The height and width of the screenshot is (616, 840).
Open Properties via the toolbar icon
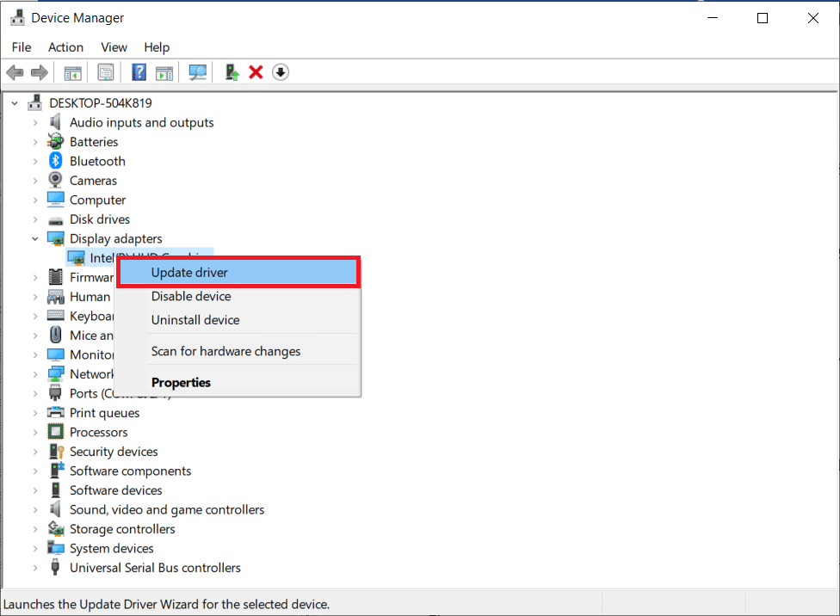[x=106, y=72]
